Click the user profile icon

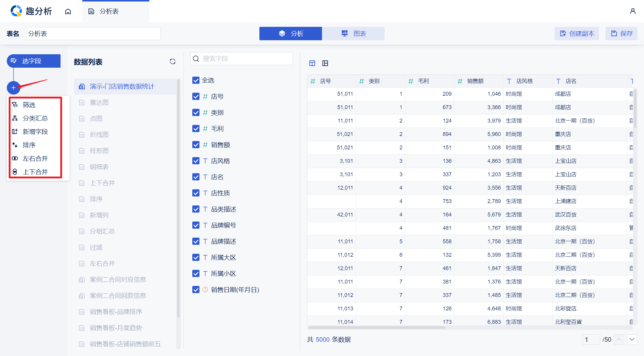(x=633, y=11)
